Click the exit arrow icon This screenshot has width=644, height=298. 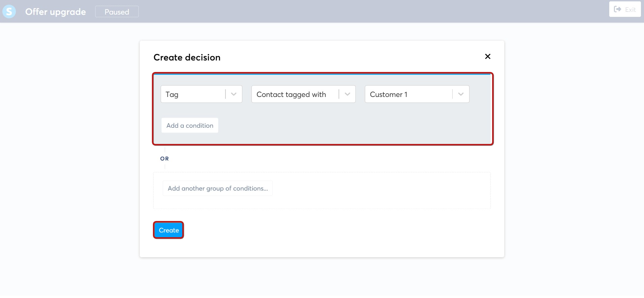coord(617,9)
